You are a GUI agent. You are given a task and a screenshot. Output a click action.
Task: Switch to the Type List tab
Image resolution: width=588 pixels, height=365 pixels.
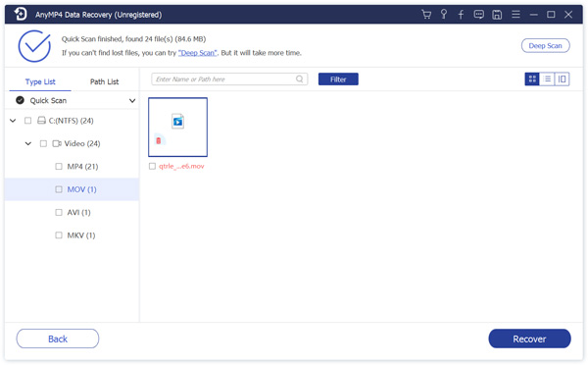click(x=40, y=81)
